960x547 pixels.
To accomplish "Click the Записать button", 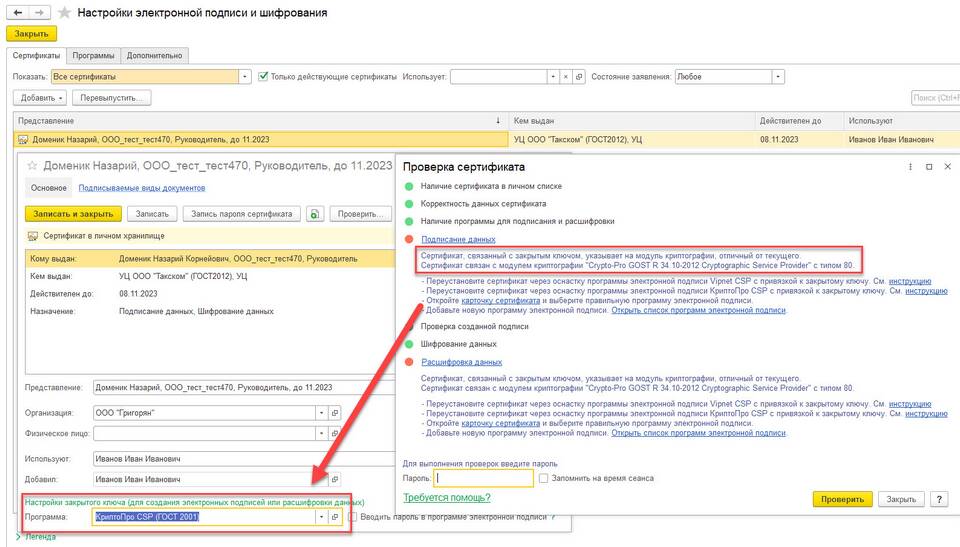I will pyautogui.click(x=152, y=214).
